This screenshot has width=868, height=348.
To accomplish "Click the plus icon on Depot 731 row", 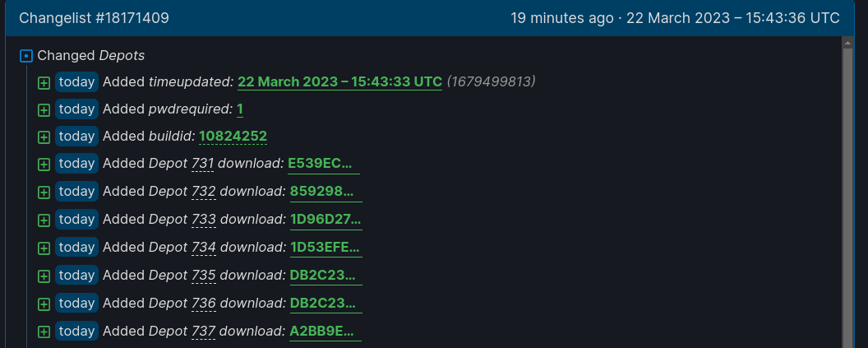I will tap(44, 165).
